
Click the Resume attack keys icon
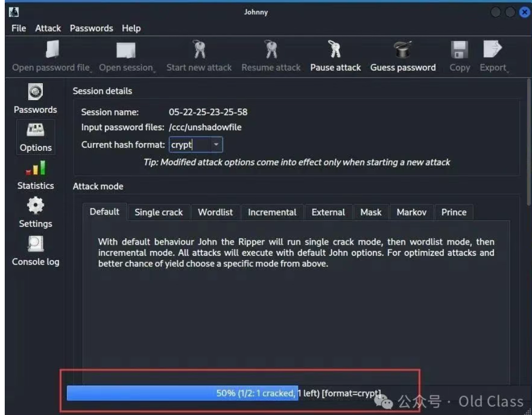271,49
